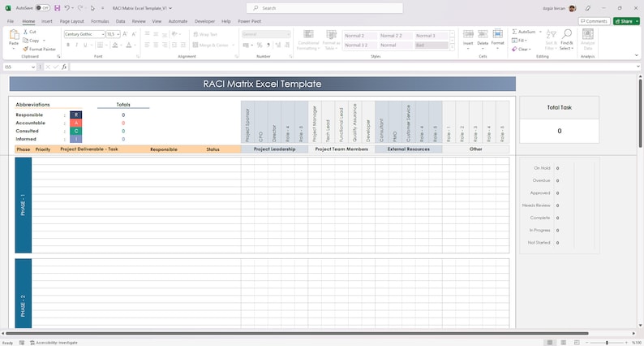This screenshot has width=644, height=346.
Task: Open the number format General dropdown
Action: click(x=288, y=34)
